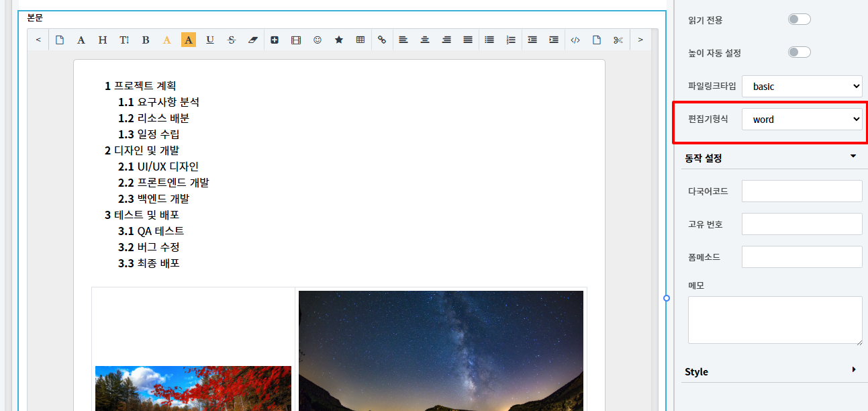Click the text '2.1 UI/UX 디자인'
The width and height of the screenshot is (868, 411).
[158, 167]
